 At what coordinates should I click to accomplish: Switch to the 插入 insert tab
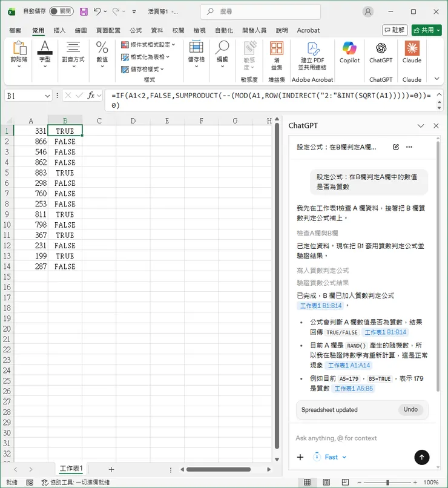[59, 30]
